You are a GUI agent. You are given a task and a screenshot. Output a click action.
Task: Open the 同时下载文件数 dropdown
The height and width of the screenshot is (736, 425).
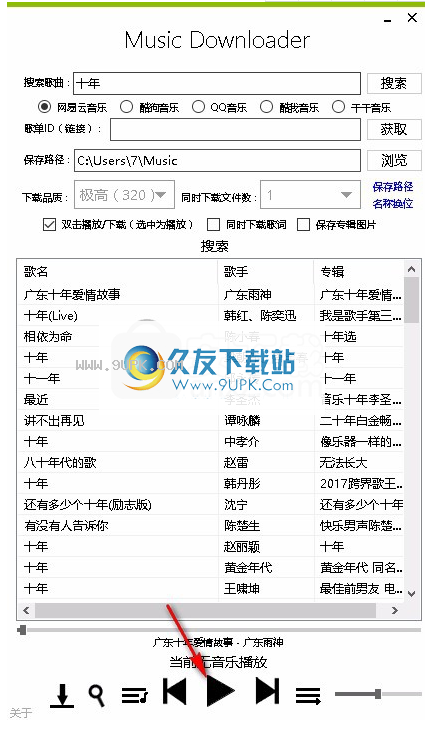click(x=310, y=195)
